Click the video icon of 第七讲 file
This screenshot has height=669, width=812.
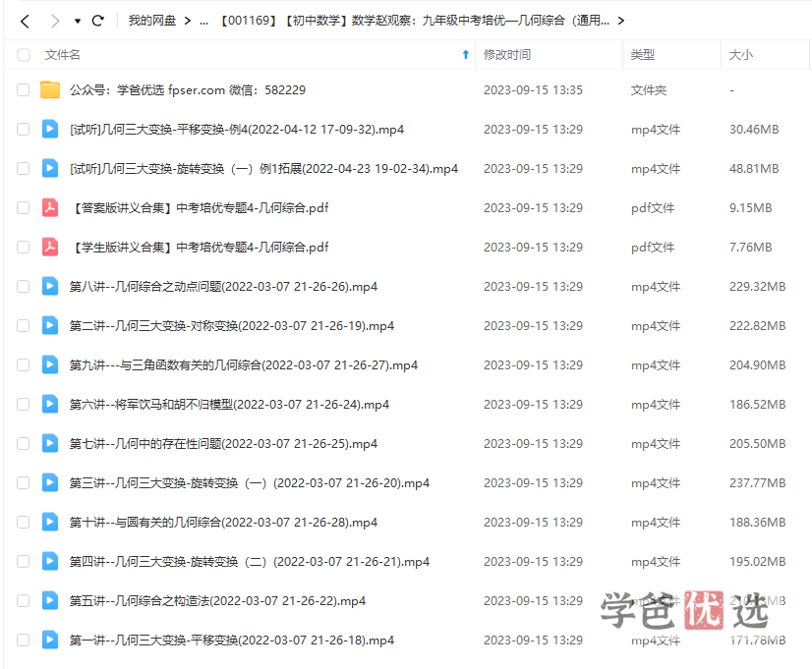pos(50,443)
